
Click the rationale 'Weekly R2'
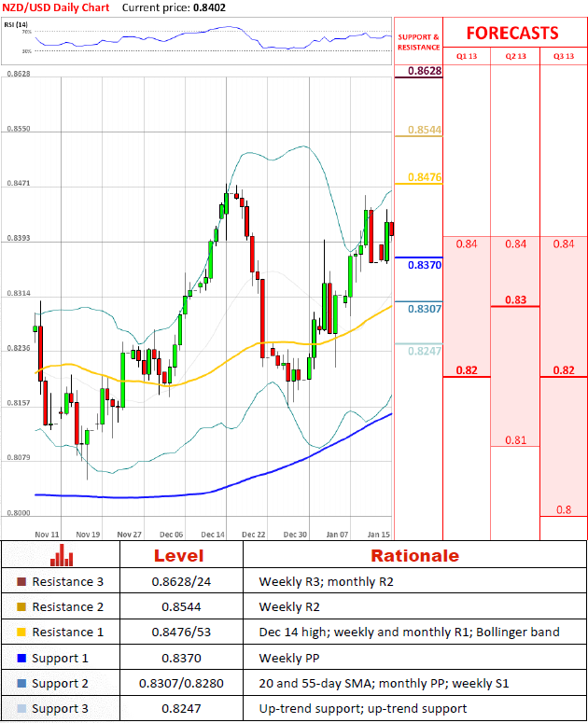289,606
